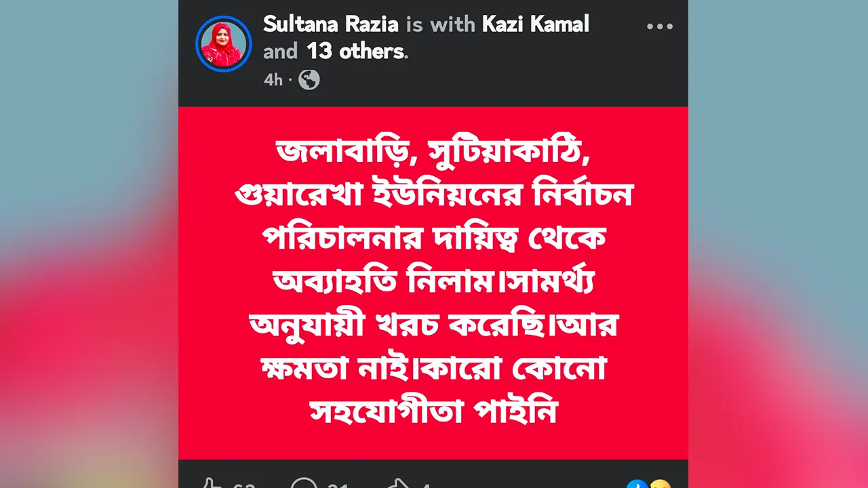Open the share count beside arrow

pyautogui.click(x=427, y=485)
